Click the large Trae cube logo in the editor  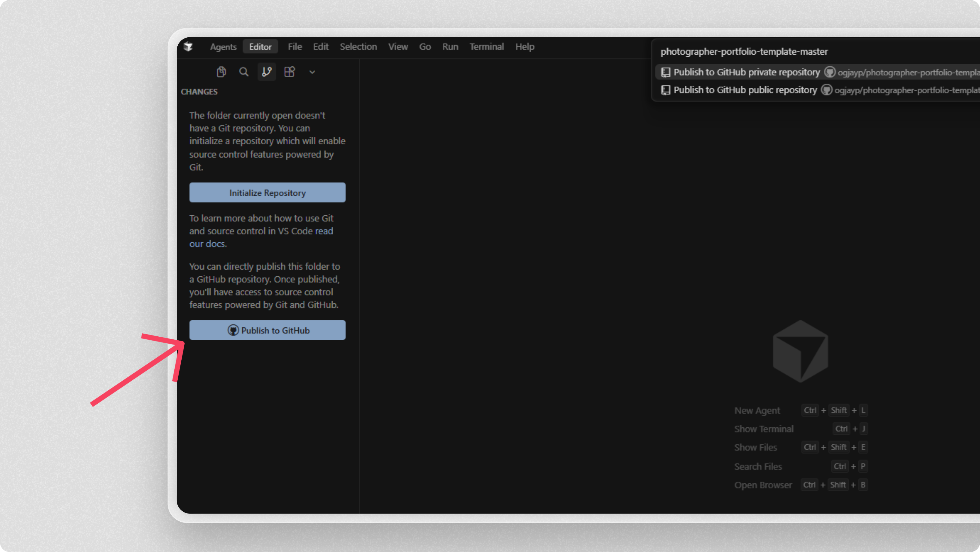[800, 351]
